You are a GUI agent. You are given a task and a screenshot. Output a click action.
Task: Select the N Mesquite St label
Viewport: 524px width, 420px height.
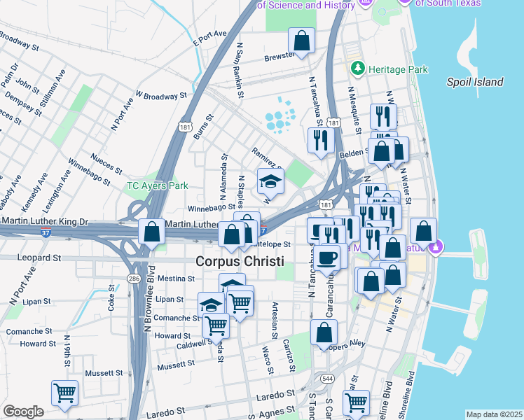point(354,111)
